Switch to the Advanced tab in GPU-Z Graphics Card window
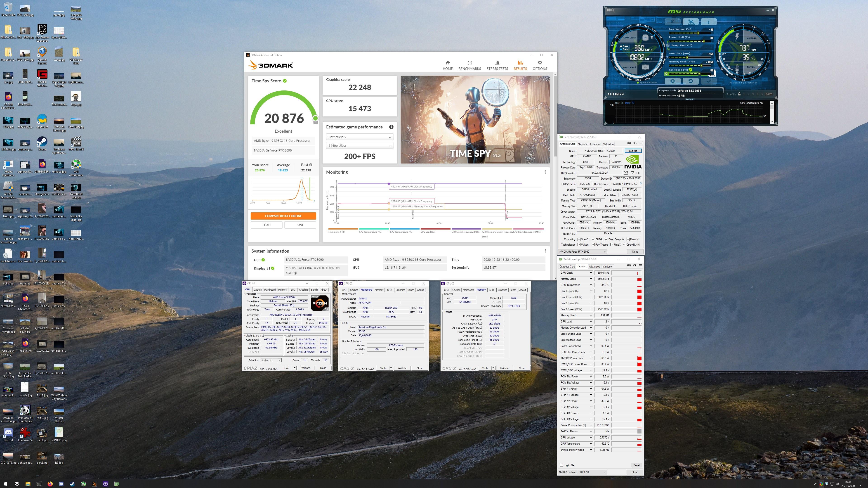 [595, 144]
